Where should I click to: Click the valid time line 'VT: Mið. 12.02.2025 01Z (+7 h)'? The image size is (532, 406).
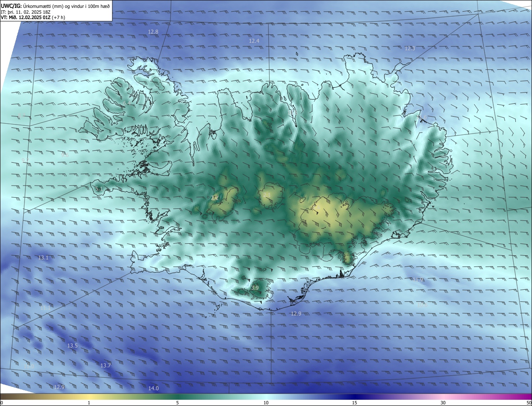point(34,17)
